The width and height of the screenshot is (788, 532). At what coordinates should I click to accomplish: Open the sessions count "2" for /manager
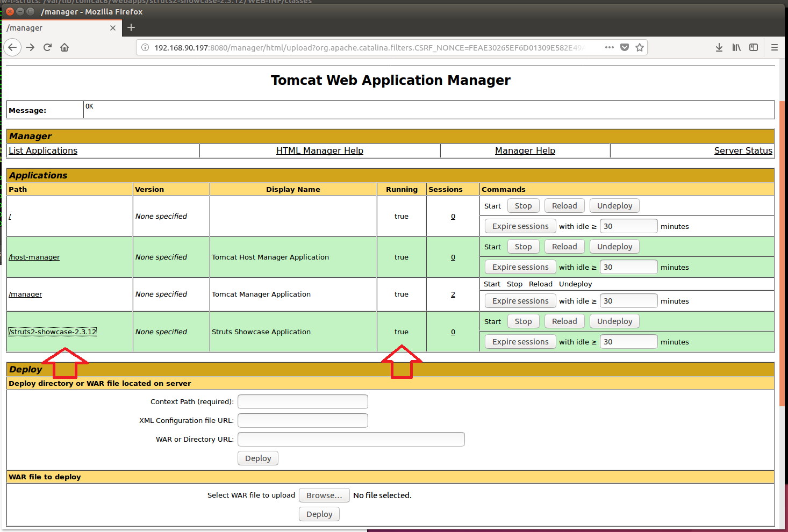coord(453,294)
